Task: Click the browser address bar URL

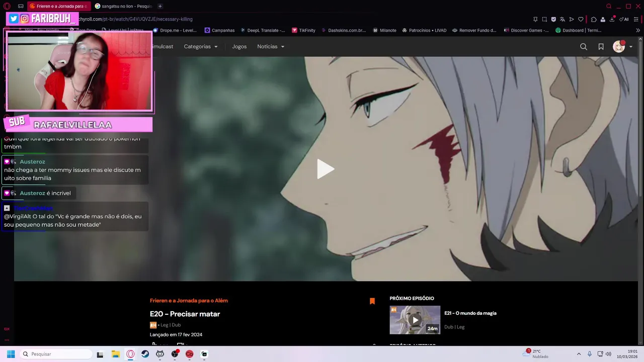Action: (x=135, y=19)
